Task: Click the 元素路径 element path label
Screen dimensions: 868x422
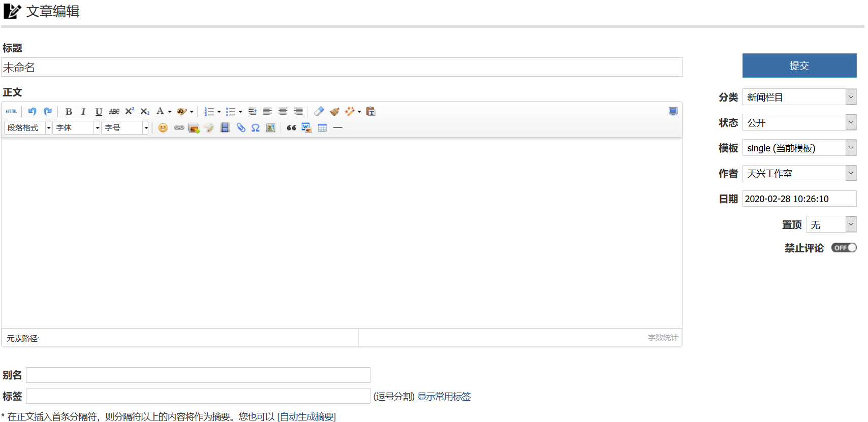Action: coord(23,338)
